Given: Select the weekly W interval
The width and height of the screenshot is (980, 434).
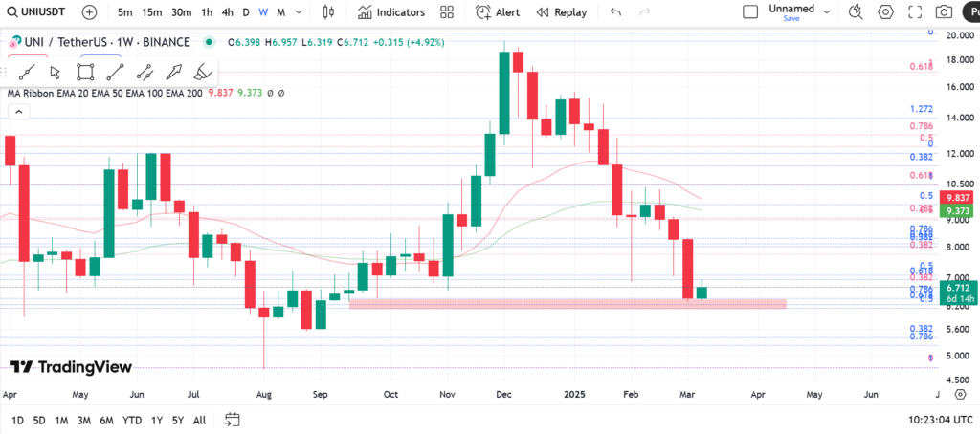Looking at the screenshot, I should [x=263, y=12].
